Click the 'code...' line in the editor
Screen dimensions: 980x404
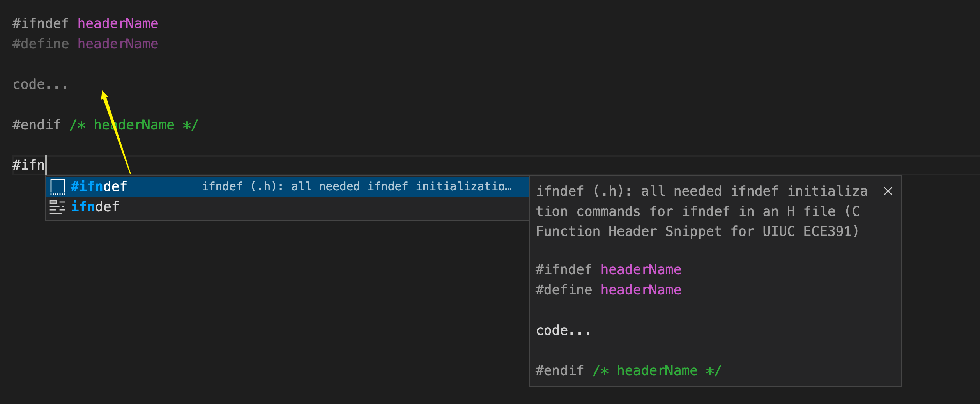40,84
